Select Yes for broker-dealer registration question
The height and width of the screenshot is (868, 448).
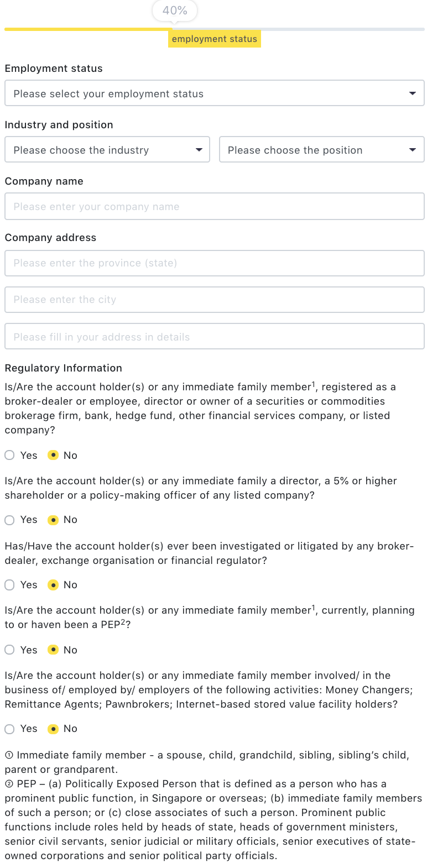point(10,456)
